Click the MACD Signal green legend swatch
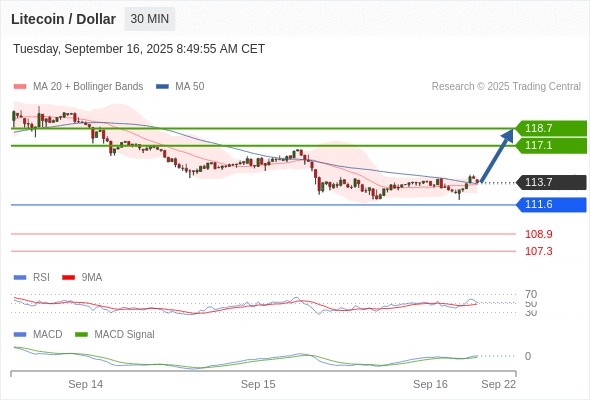 81,335
